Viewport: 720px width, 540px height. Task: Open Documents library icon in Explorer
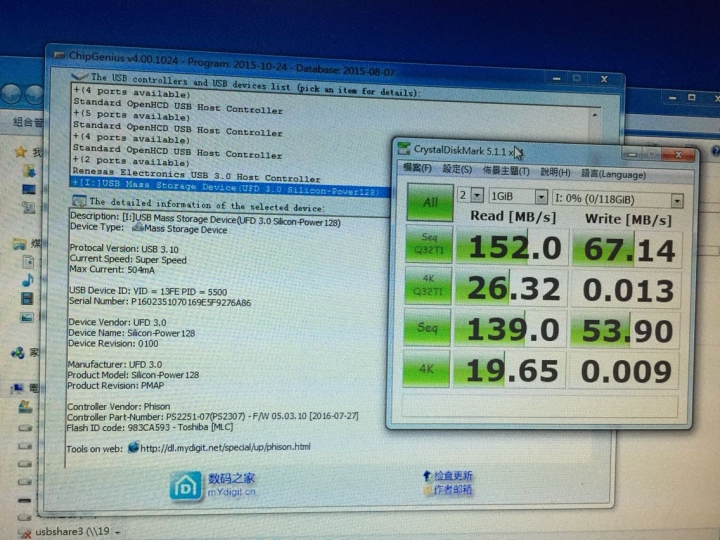click(x=28, y=262)
